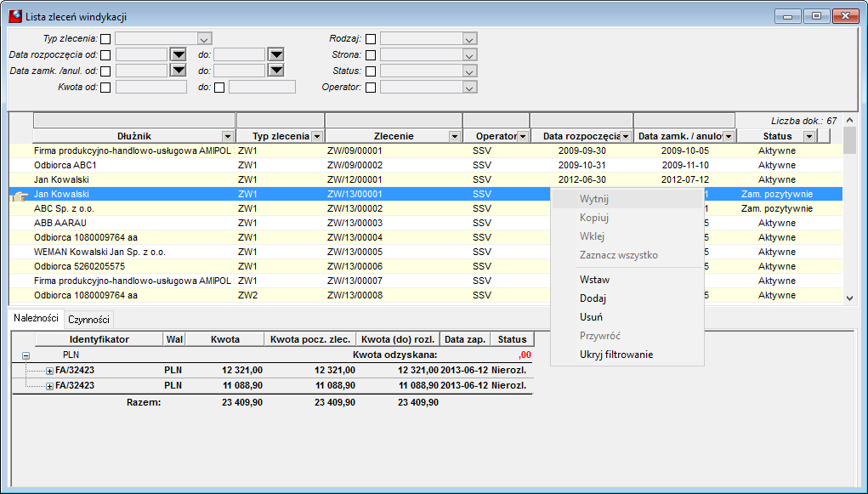The image size is (868, 494).
Task: Switch to the Należności tab
Action: point(36,318)
